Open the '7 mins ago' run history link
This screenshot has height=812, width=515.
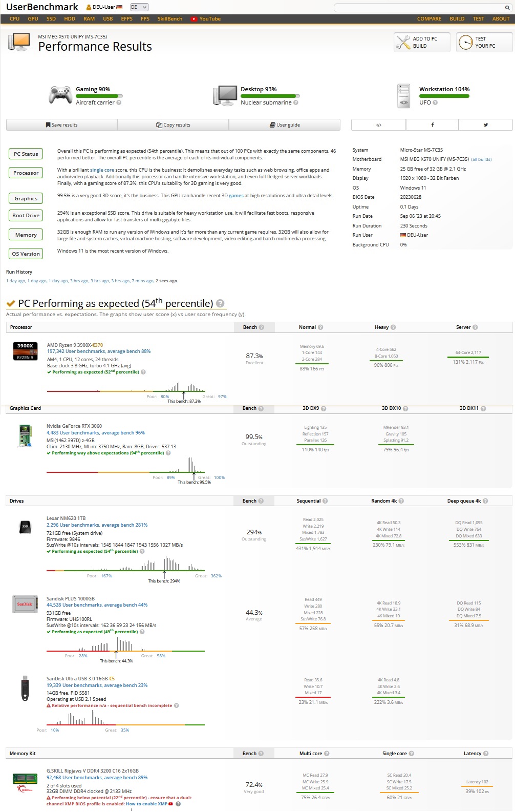(143, 281)
